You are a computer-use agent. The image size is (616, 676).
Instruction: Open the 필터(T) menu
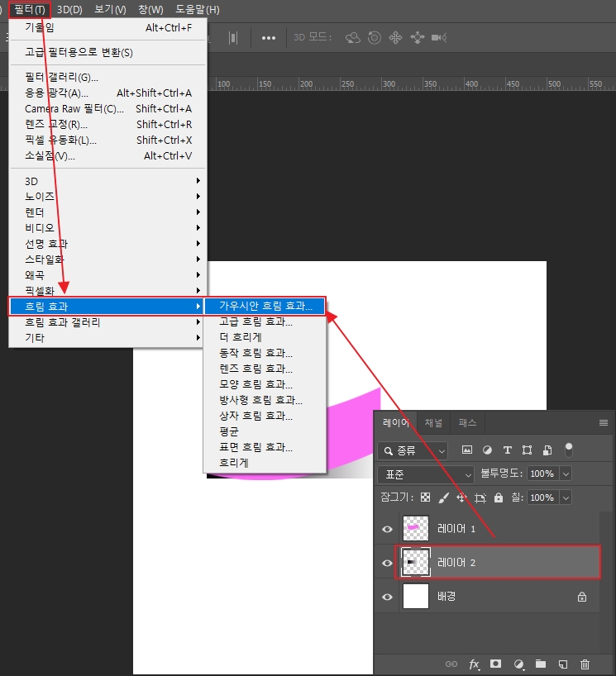(x=29, y=9)
